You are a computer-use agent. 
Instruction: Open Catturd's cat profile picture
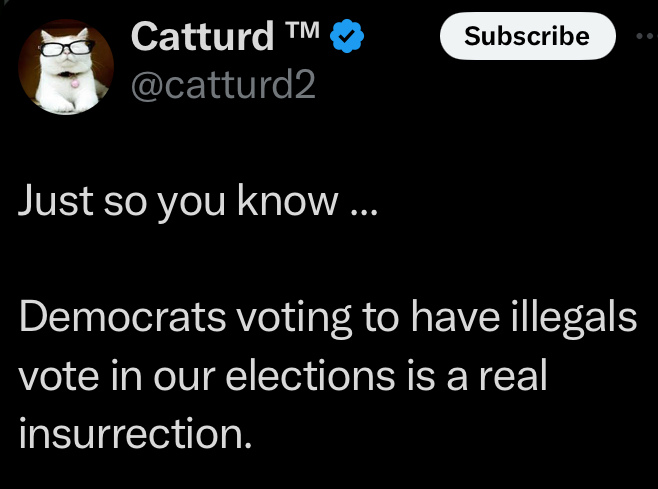pos(70,67)
